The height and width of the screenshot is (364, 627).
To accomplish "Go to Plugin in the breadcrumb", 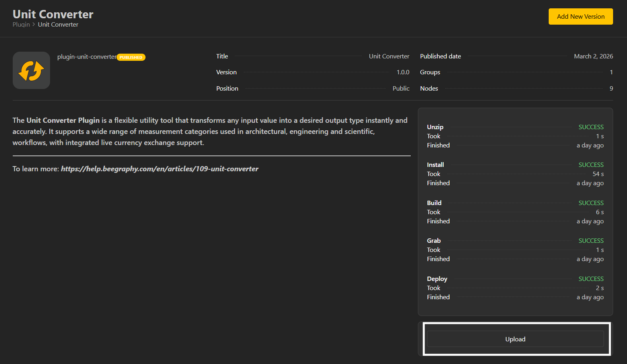I will point(21,25).
